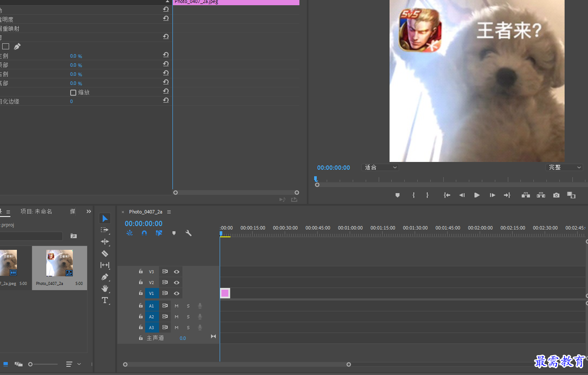Target audio track A1 label

tap(152, 306)
